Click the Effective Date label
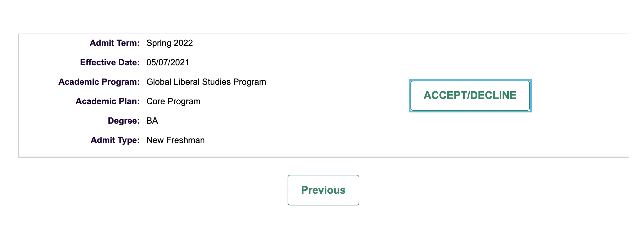Image resolution: width=644 pixels, height=239 pixels. pyautogui.click(x=110, y=62)
